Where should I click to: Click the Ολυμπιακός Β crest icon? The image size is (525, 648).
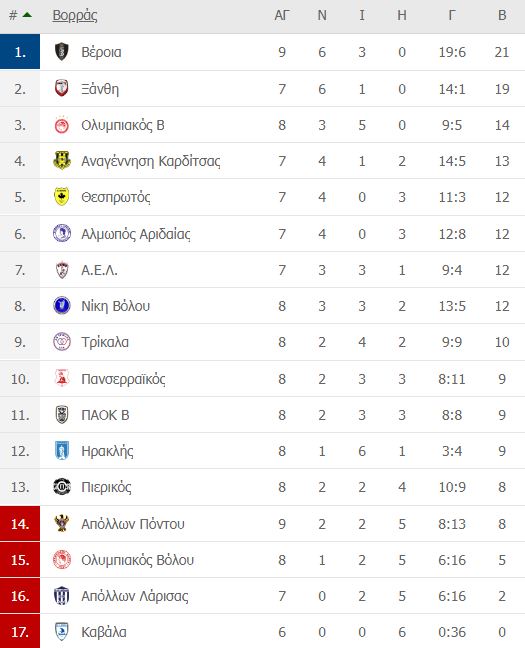point(62,125)
